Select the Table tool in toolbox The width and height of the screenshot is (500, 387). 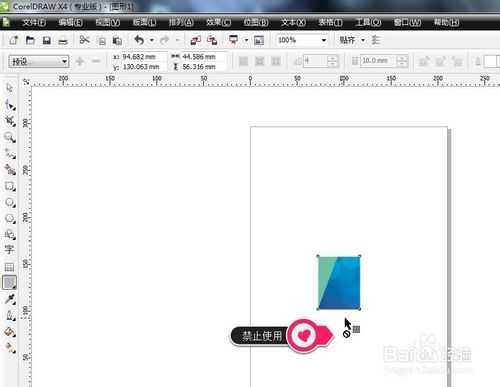[x=9, y=267]
